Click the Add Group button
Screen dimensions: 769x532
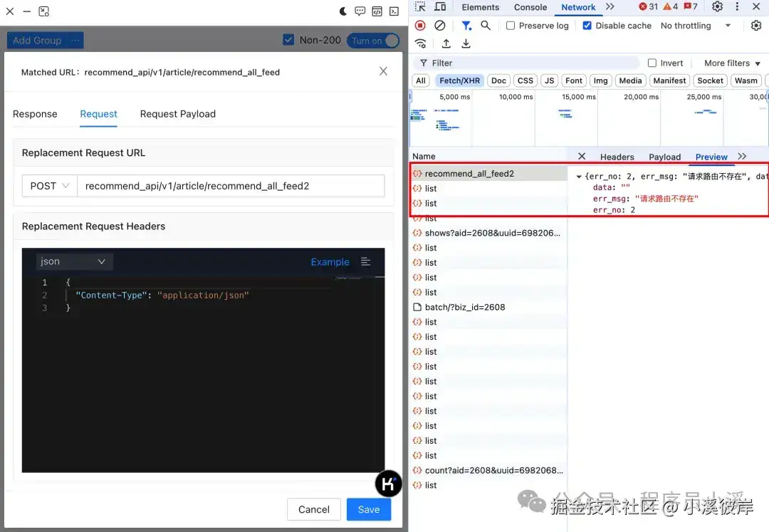tap(37, 40)
